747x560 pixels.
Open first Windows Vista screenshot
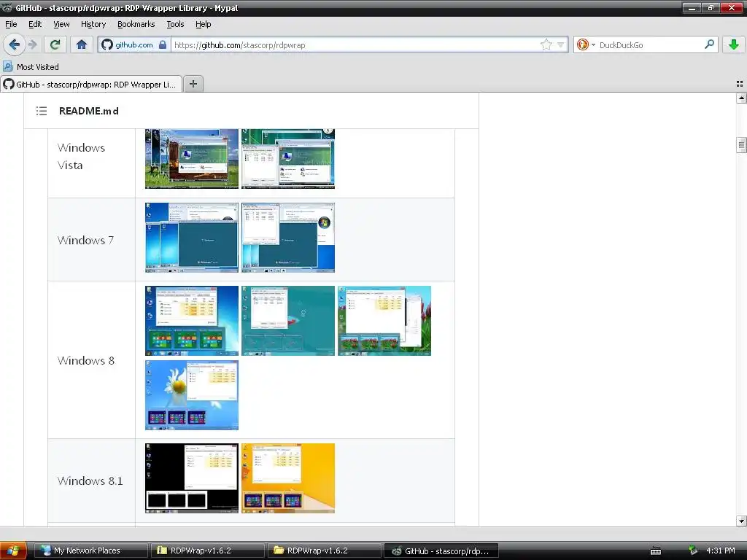(x=192, y=158)
